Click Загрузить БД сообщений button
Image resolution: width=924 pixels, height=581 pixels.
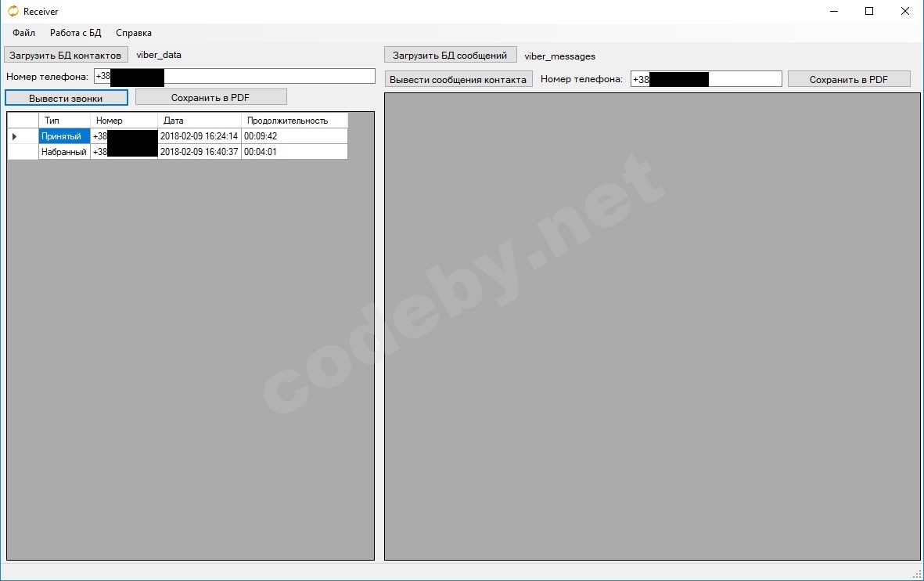click(450, 55)
